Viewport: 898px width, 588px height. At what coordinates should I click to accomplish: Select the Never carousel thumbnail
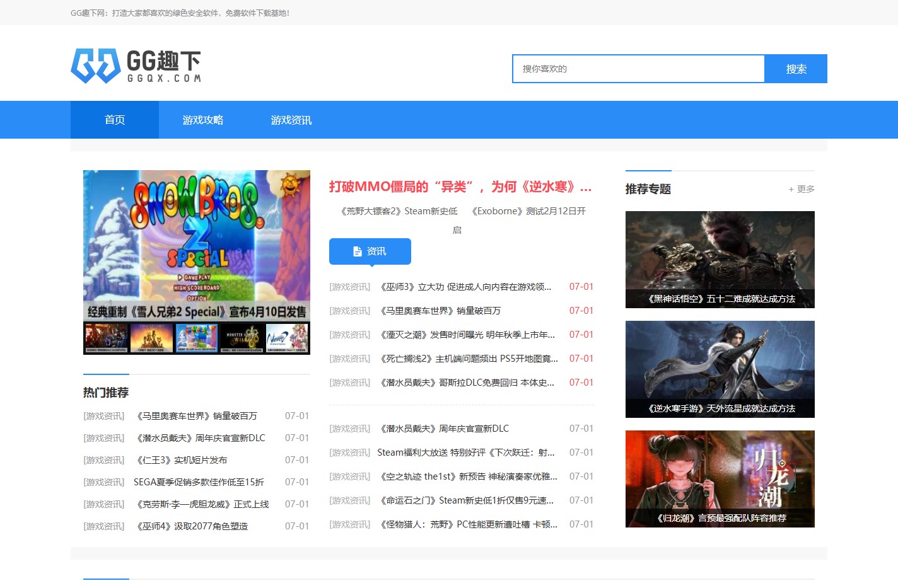[x=288, y=338]
